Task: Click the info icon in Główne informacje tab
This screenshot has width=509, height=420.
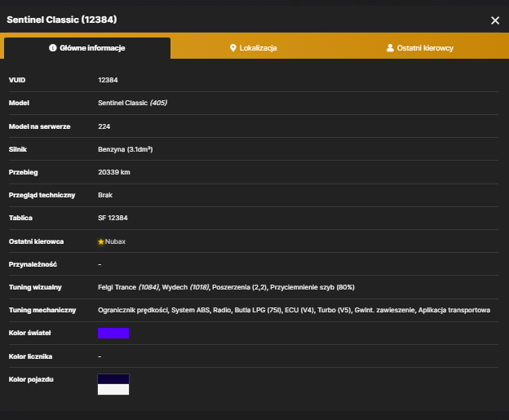Action: coord(52,48)
